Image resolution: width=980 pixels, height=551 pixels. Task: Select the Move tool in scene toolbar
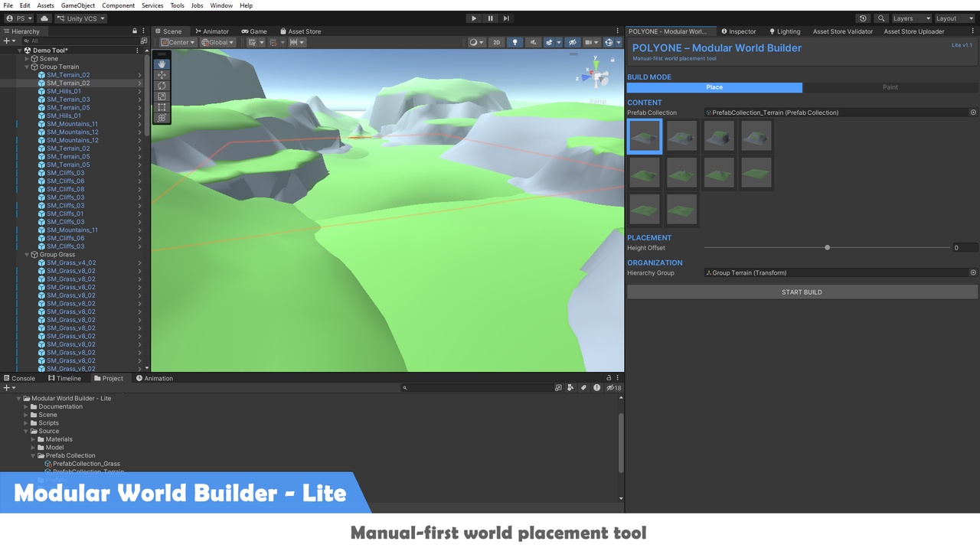pyautogui.click(x=162, y=75)
